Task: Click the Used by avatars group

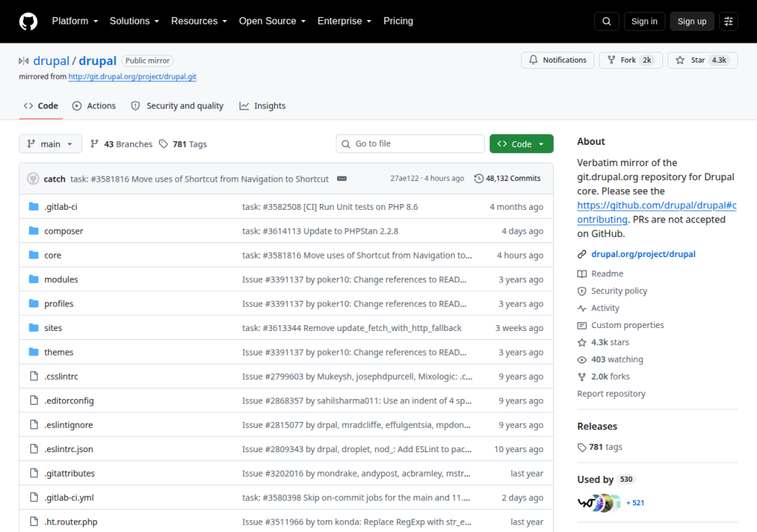Action: point(599,503)
